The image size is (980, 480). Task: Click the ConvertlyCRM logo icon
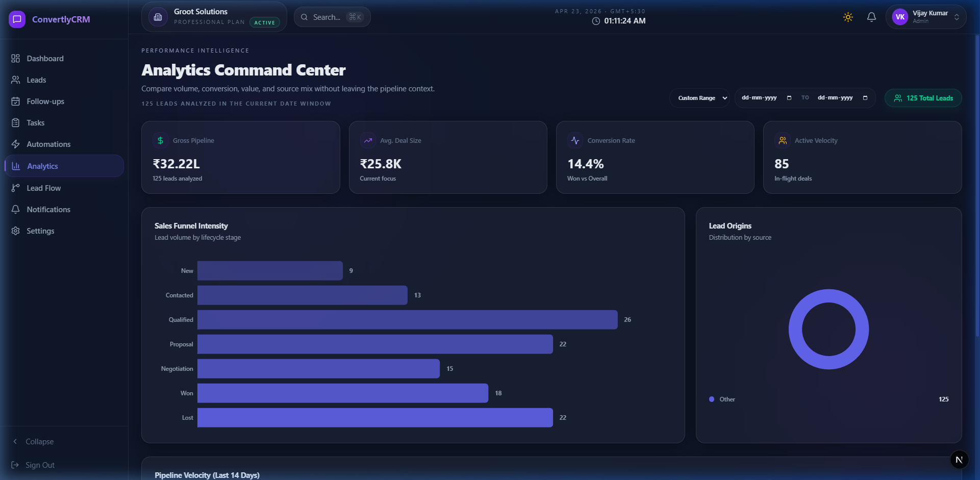coord(17,19)
